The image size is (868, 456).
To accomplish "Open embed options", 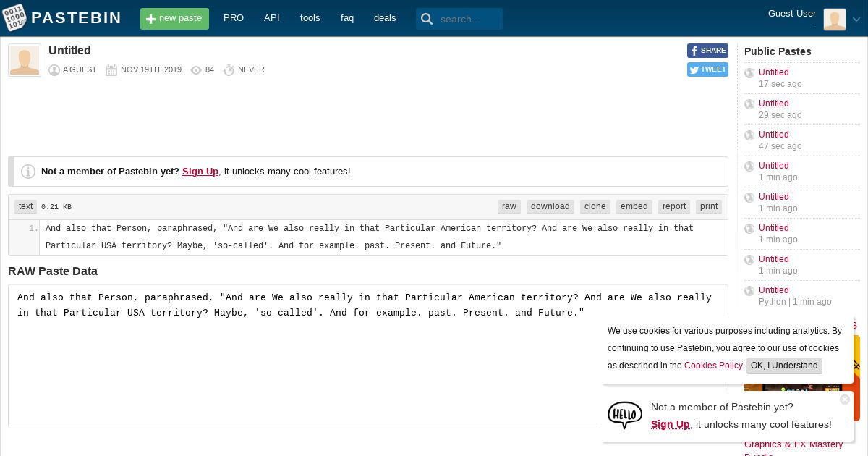I will point(634,206).
